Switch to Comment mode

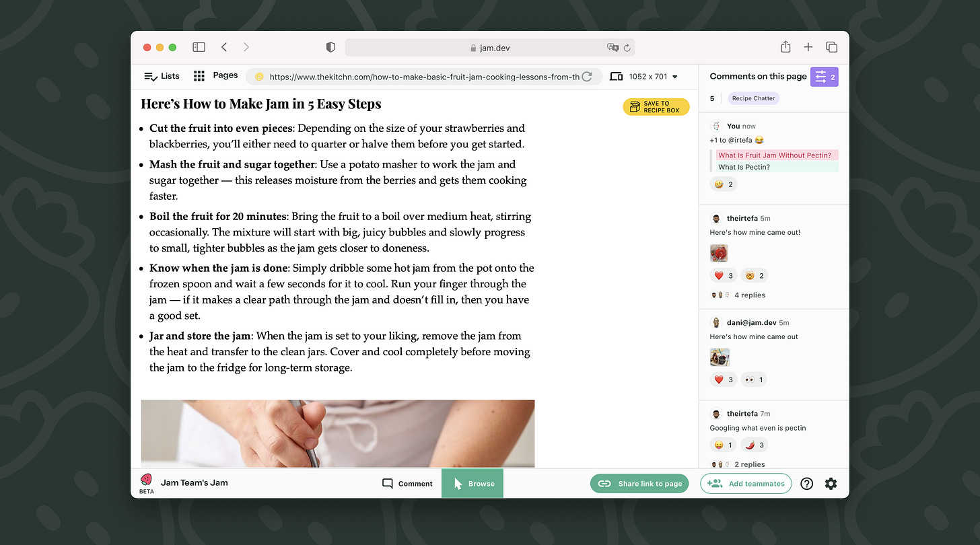[x=407, y=484]
